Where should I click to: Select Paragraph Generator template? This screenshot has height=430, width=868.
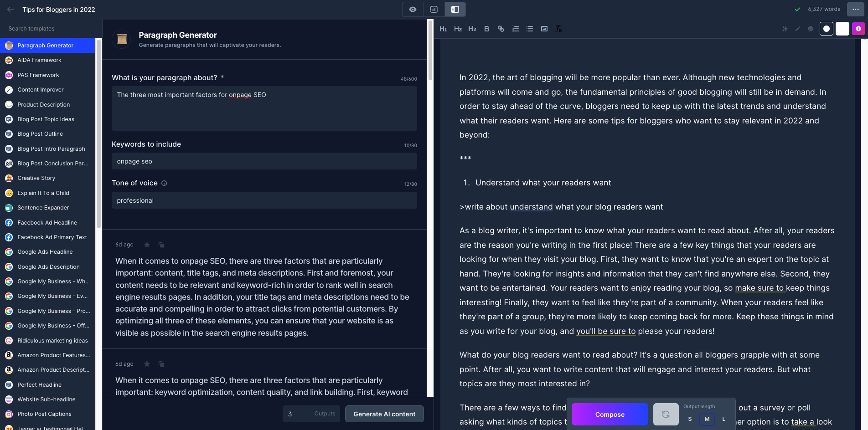click(48, 46)
